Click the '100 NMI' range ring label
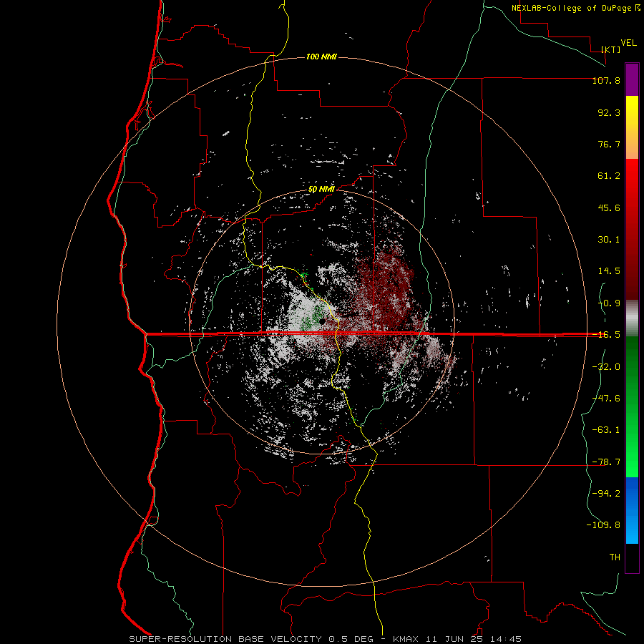 pyautogui.click(x=321, y=57)
